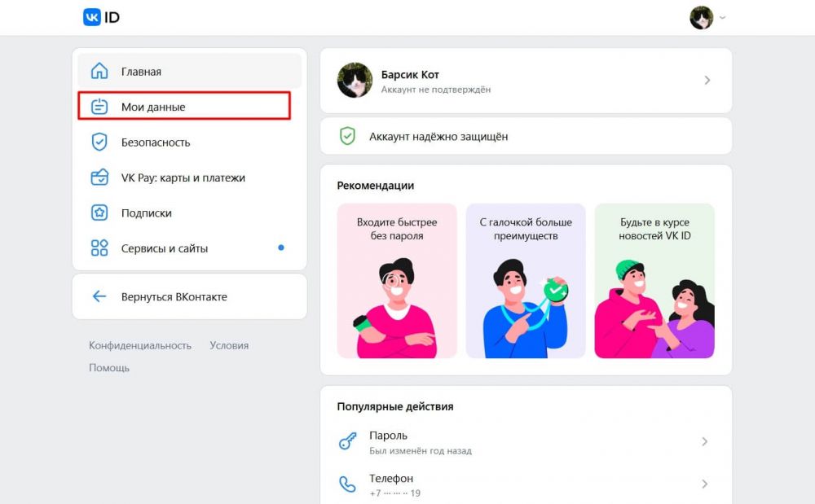Click the Рекомендации heading
Viewport: 815px width, 504px height.
point(375,186)
